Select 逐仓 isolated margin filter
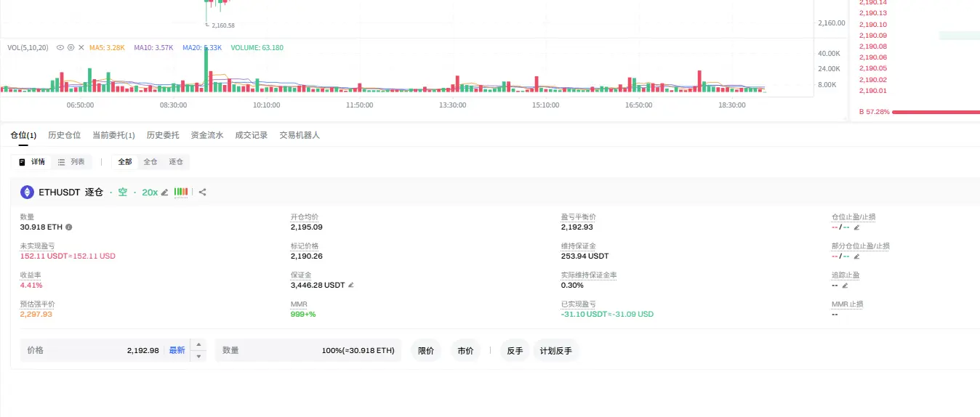Viewport: 980px width, 417px height. [176, 162]
